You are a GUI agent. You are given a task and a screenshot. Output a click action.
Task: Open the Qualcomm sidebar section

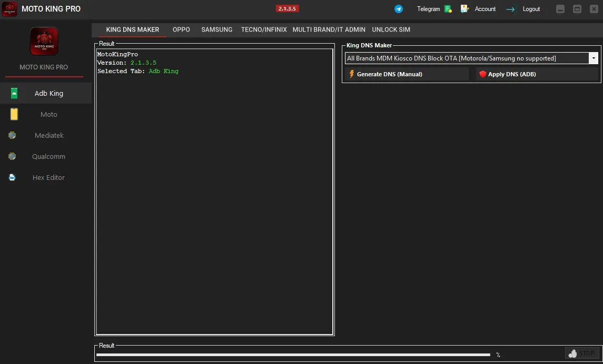46,156
